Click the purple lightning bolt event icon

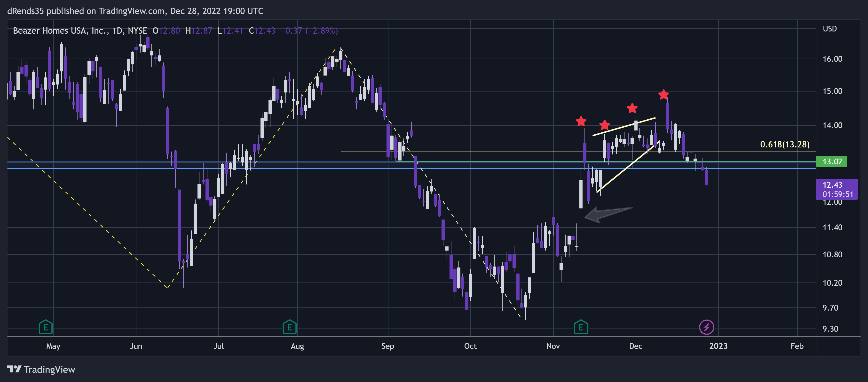click(707, 327)
